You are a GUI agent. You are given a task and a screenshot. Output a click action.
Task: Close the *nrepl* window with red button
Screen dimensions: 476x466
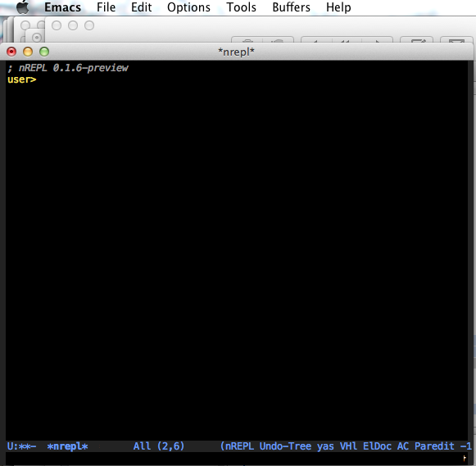pos(11,52)
